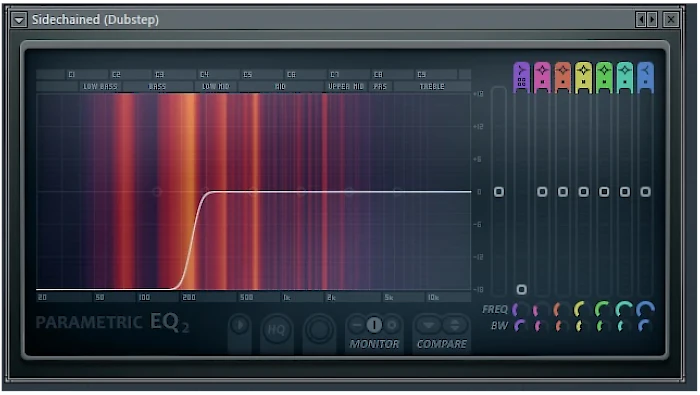This screenshot has height=395, width=700.
Task: Click the green BW knob
Action: (603, 326)
